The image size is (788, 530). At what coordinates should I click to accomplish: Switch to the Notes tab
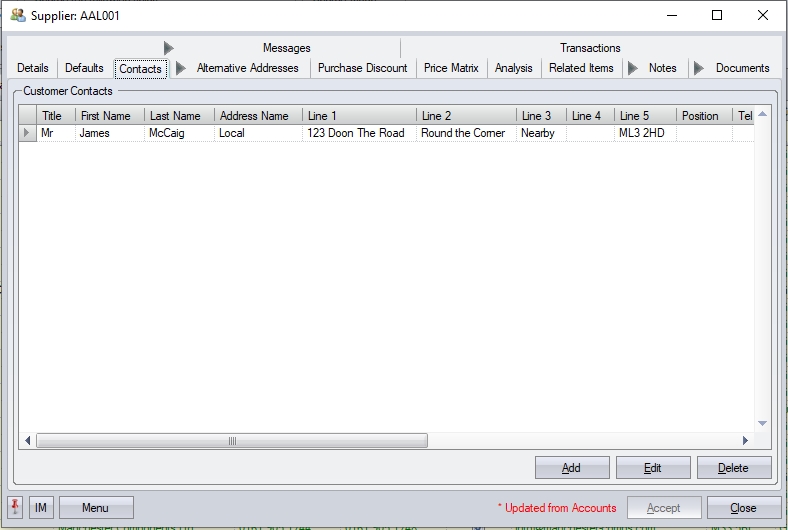coord(662,68)
